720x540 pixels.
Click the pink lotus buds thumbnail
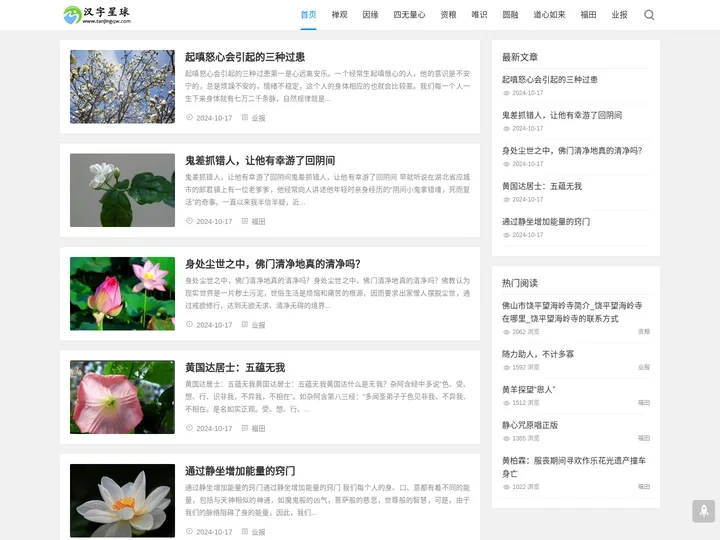122,293
